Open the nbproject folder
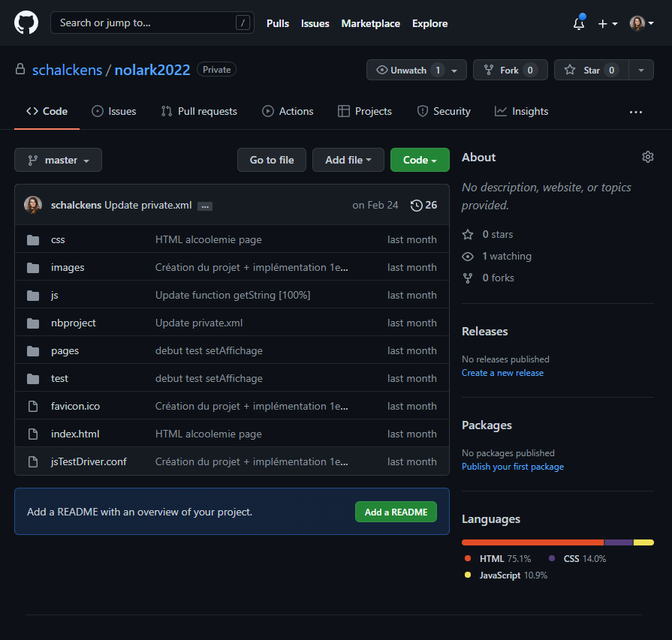The height and width of the screenshot is (640, 672). 74,323
